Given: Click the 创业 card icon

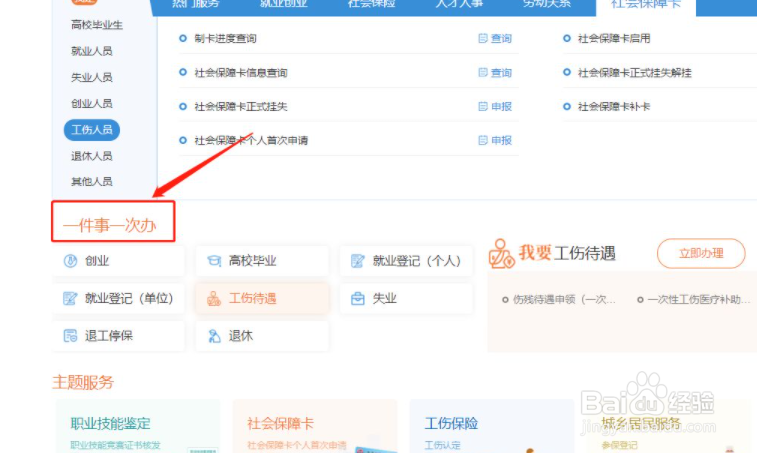Looking at the screenshot, I should 70,261.
